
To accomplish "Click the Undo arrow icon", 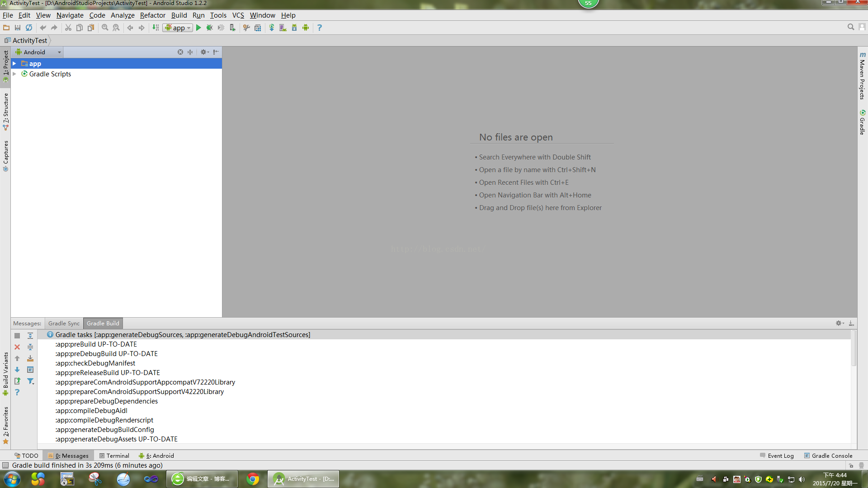I will [43, 28].
